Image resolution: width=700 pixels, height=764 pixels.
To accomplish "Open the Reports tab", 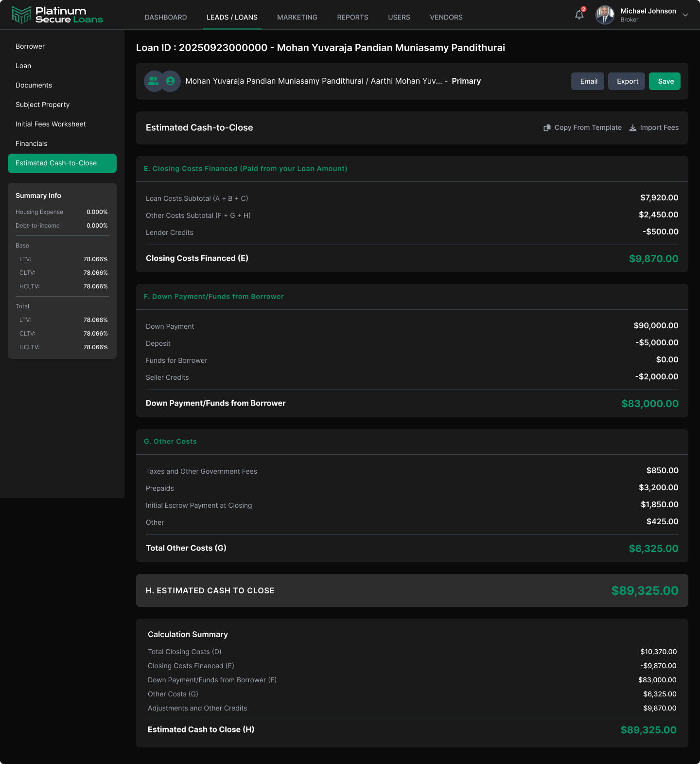I will click(x=352, y=18).
